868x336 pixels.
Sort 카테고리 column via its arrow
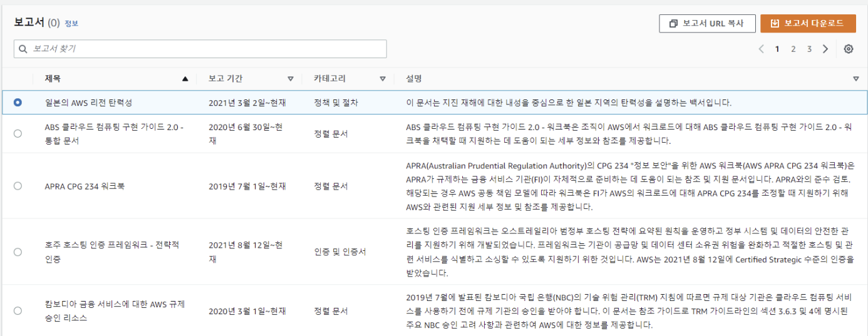pos(383,79)
